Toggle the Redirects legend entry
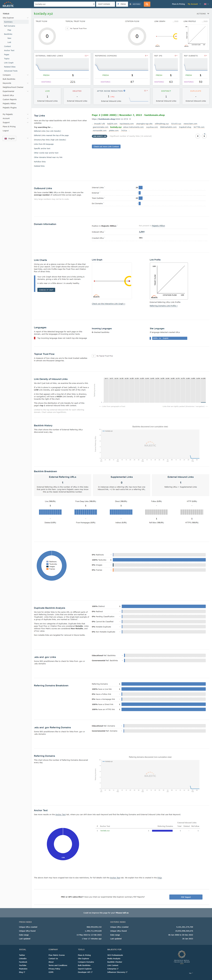This screenshot has width=212, height=980. 52,561
